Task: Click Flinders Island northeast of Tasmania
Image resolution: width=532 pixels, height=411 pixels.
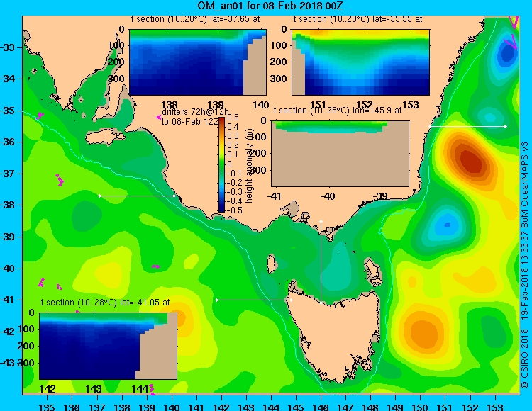Action: coord(372,269)
